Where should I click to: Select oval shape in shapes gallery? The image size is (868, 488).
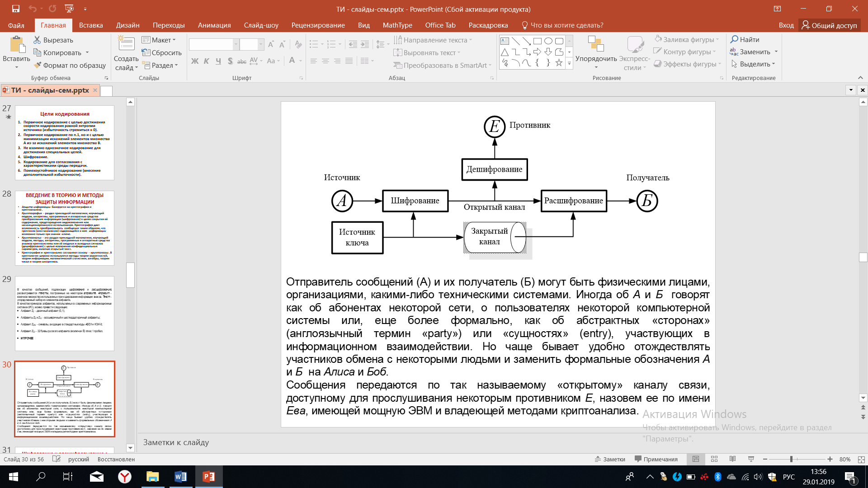click(x=548, y=41)
